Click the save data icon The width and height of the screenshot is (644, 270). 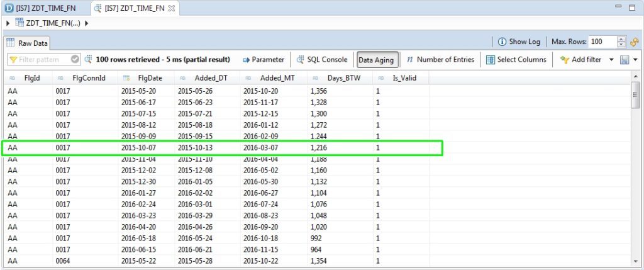(x=625, y=60)
